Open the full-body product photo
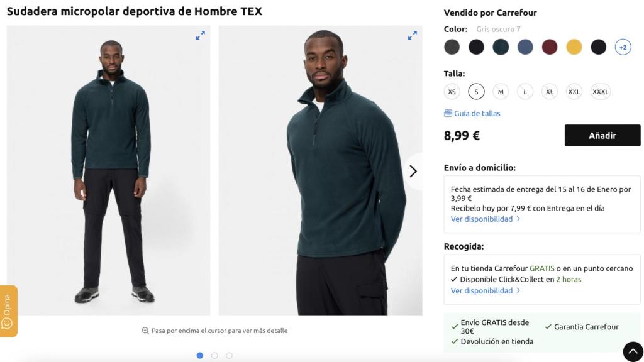 [x=108, y=171]
